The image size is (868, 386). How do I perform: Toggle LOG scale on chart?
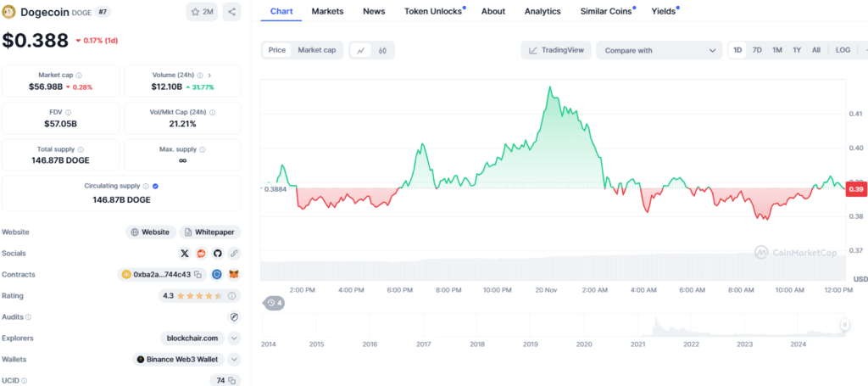(843, 50)
